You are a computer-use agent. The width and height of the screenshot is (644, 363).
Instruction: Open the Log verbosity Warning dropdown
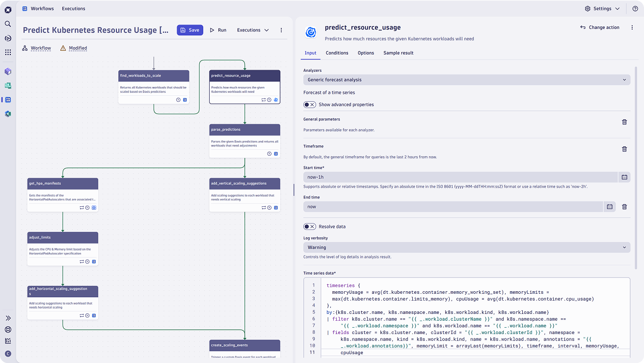click(467, 248)
